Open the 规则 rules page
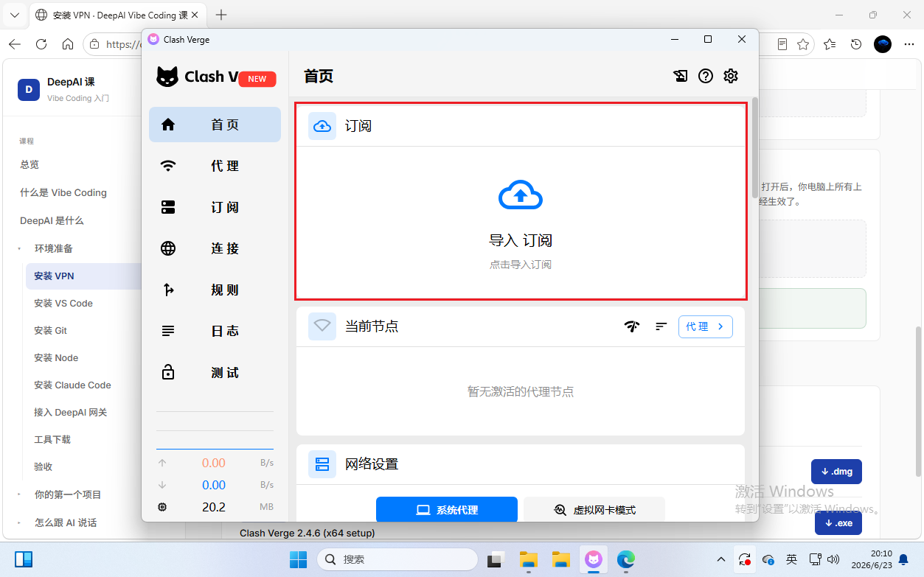Viewport: 924px width, 577px height. [215, 290]
